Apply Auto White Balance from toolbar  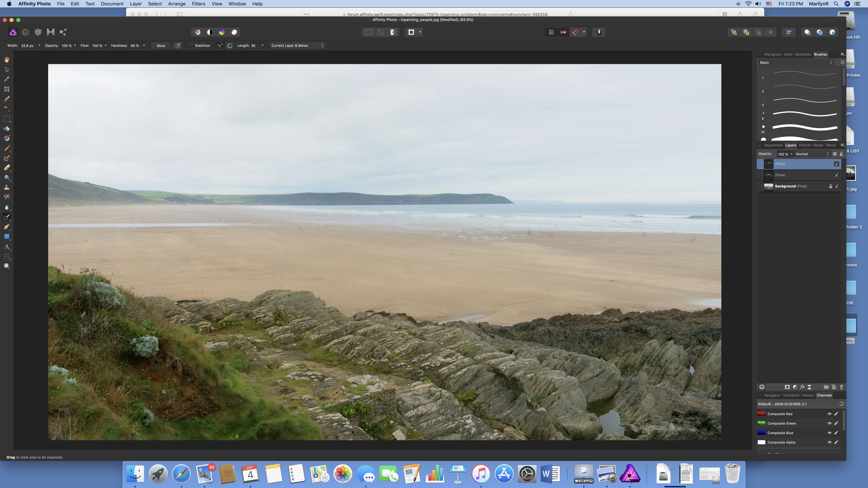(234, 32)
